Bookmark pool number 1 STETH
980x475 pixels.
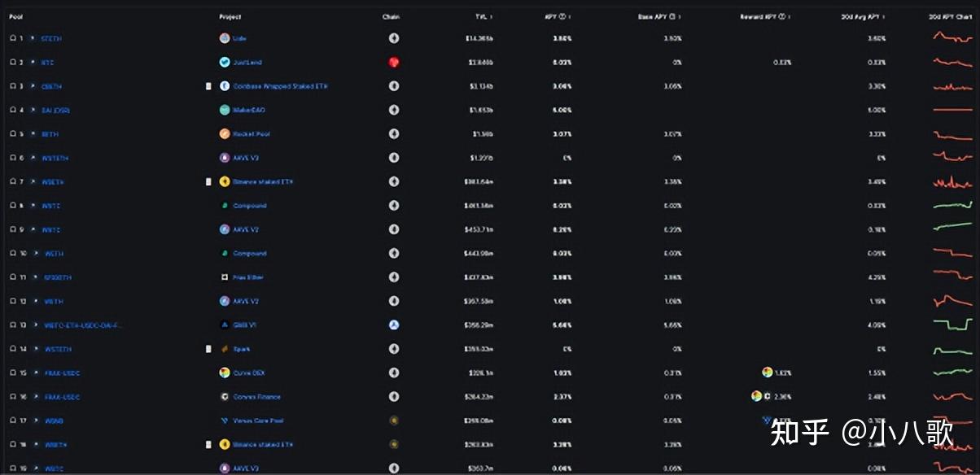tap(12, 38)
